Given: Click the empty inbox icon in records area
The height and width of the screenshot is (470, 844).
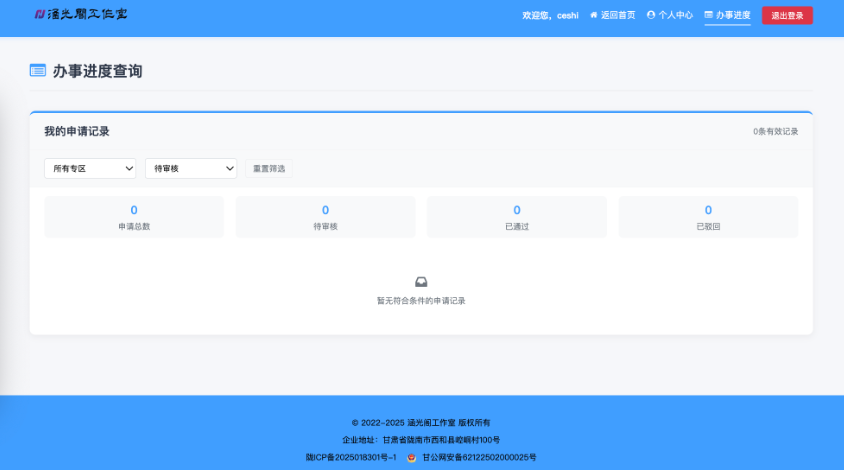Looking at the screenshot, I should pos(421,282).
